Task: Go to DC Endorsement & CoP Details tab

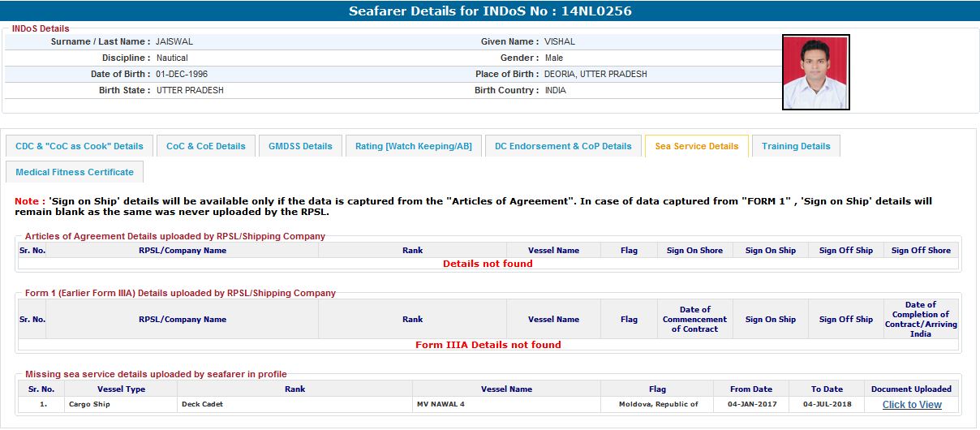Action: coord(563,146)
